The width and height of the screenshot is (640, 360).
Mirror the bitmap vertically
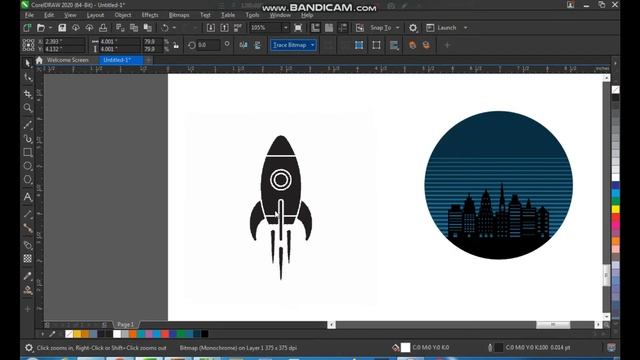click(258, 45)
